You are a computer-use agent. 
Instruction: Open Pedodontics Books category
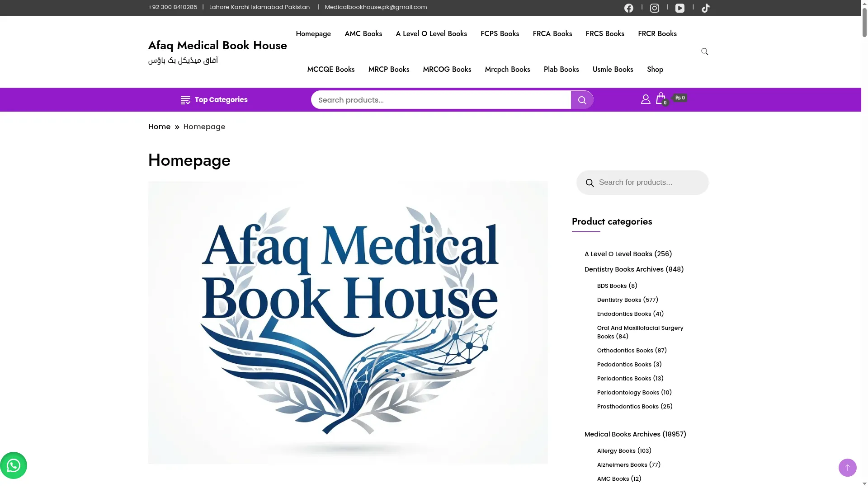tap(624, 365)
